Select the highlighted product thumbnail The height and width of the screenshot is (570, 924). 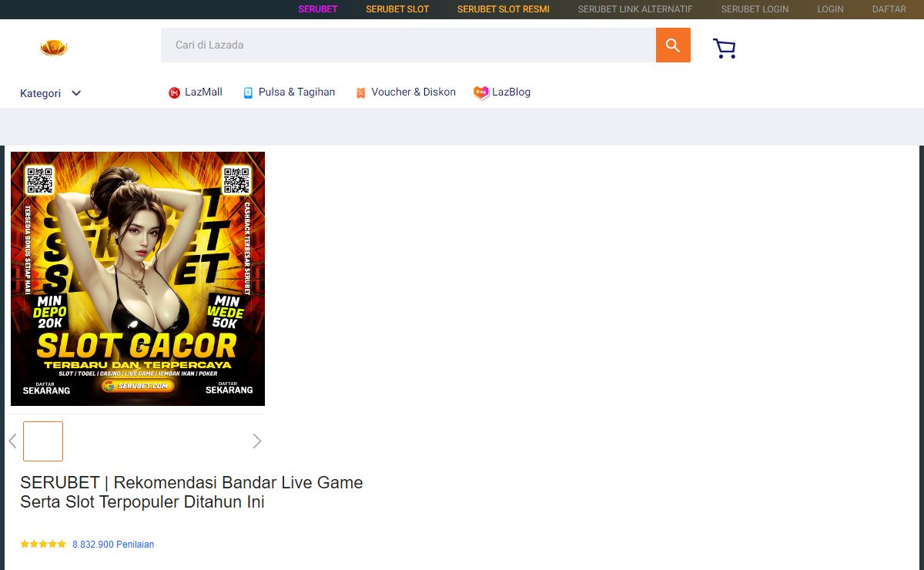point(43,441)
